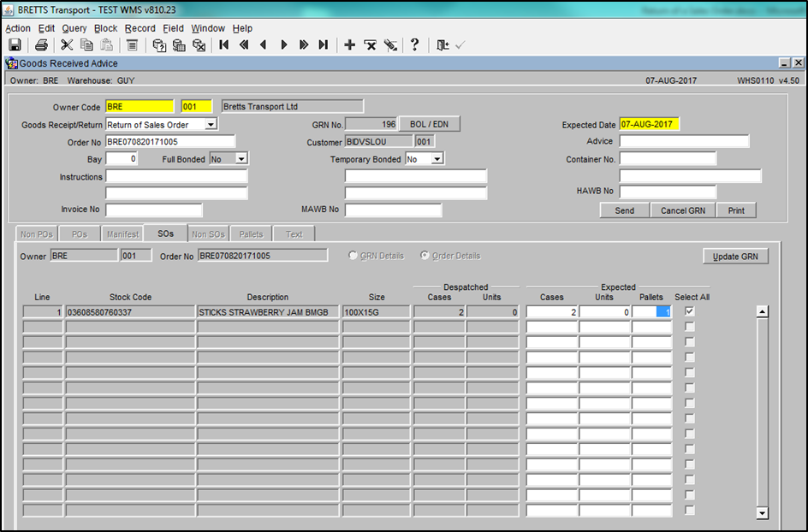The height and width of the screenshot is (532, 808).
Task: Tick the checkbox in the second grid row
Action: (x=690, y=327)
